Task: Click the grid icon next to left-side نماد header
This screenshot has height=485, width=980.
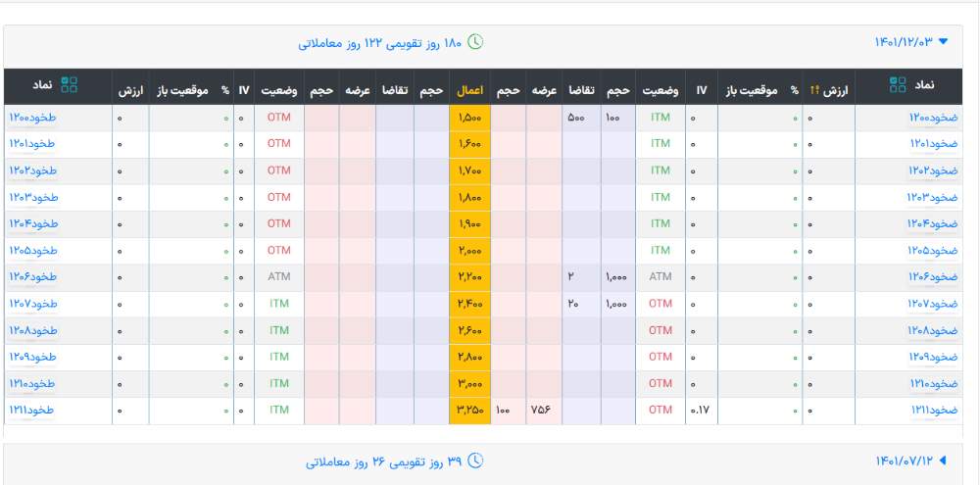Action: tap(70, 85)
